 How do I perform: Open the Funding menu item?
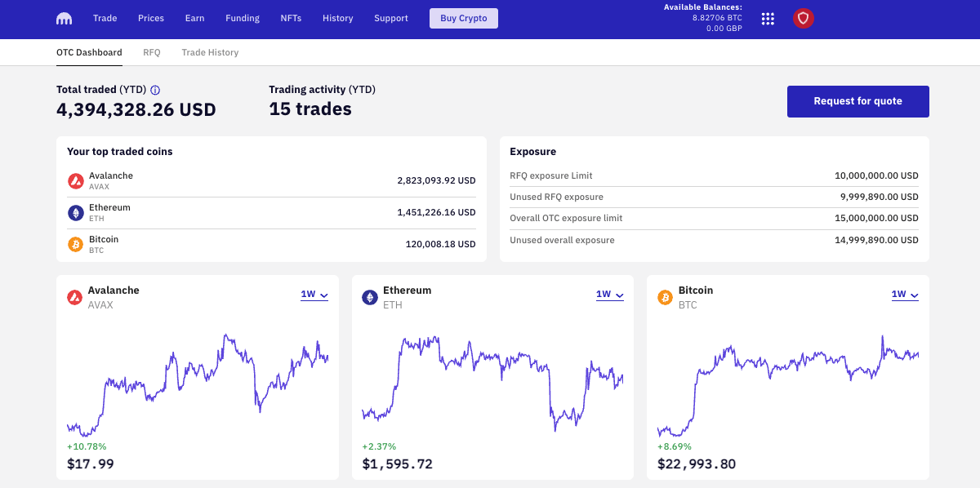click(242, 19)
